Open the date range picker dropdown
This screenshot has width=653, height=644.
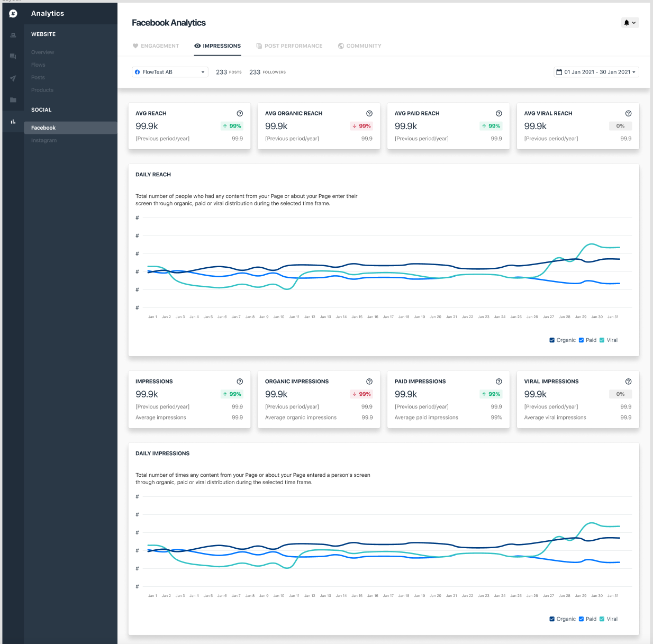(x=596, y=72)
